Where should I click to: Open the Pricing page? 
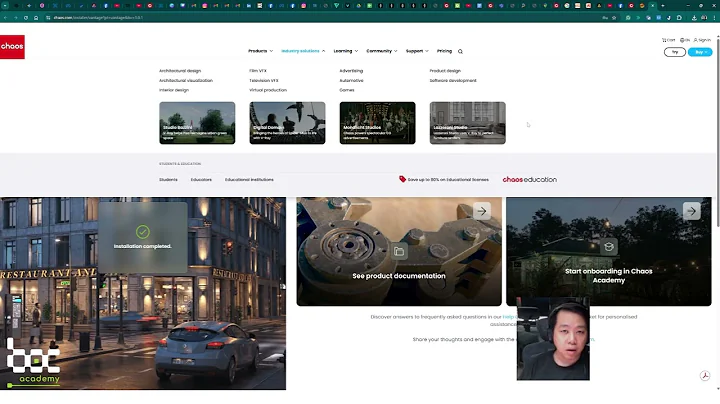444,51
